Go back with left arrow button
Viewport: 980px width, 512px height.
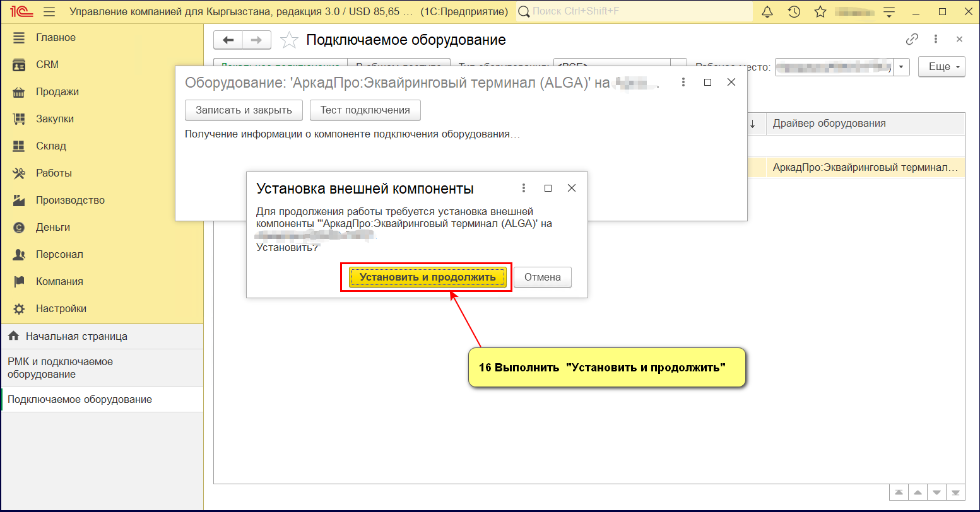click(x=228, y=40)
